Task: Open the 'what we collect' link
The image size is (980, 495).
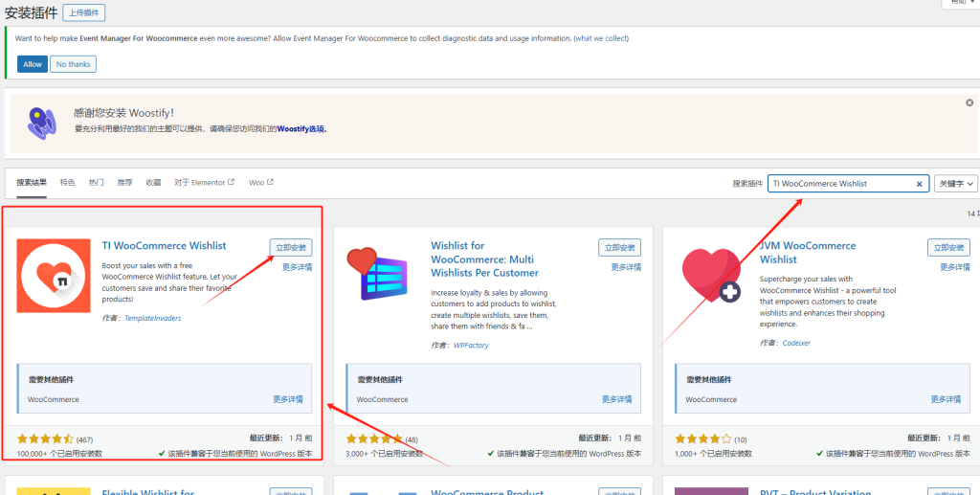Action: click(x=601, y=38)
